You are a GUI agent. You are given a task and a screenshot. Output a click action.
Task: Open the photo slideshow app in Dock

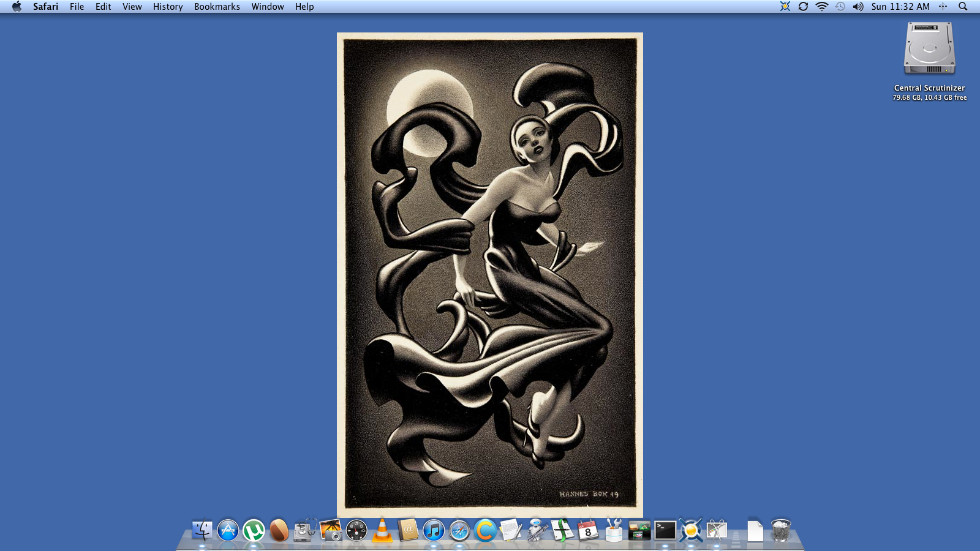tap(639, 530)
